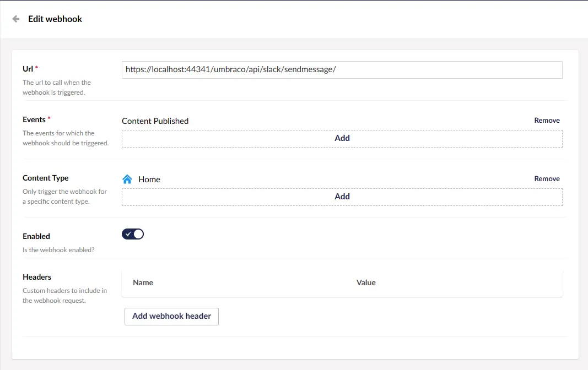588x370 pixels.
Task: Select the Content Published event entry
Action: click(x=155, y=121)
